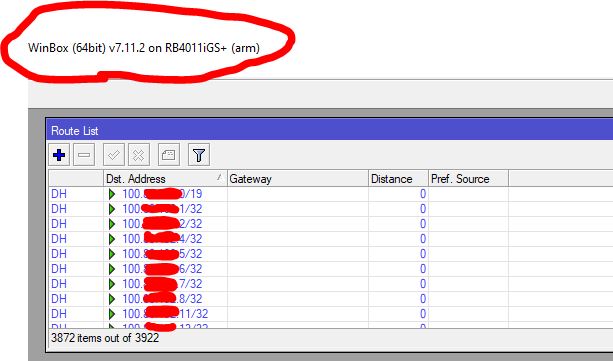
Task: Sort by Dst. Address column header
Action: coord(165,179)
